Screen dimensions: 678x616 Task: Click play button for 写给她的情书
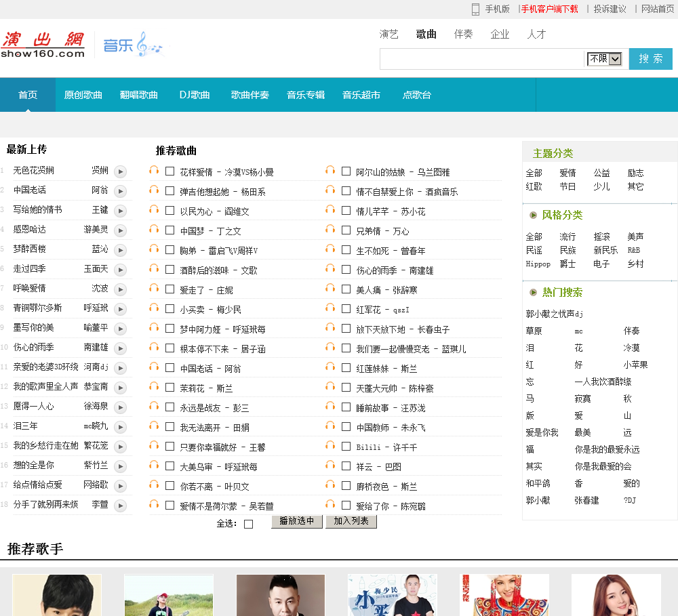[120, 211]
